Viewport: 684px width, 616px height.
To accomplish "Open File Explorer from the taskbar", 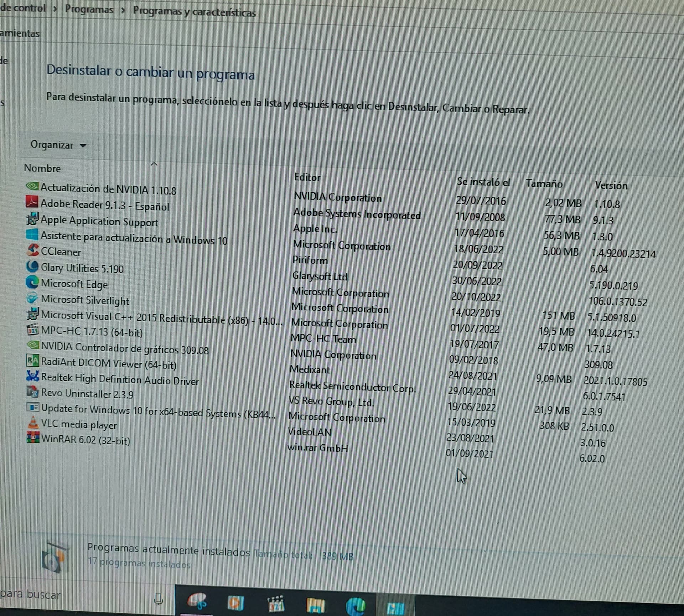I will coord(315,605).
